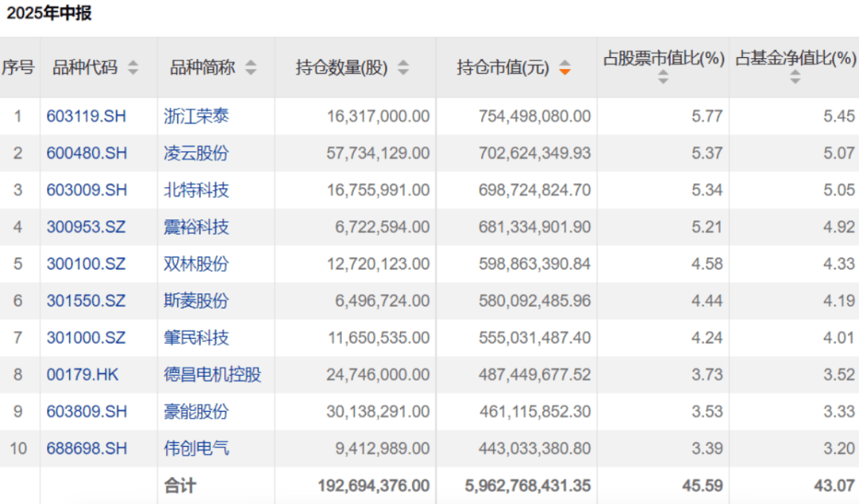
Task: Click the 震裕科技 stock name
Action: click(x=196, y=227)
